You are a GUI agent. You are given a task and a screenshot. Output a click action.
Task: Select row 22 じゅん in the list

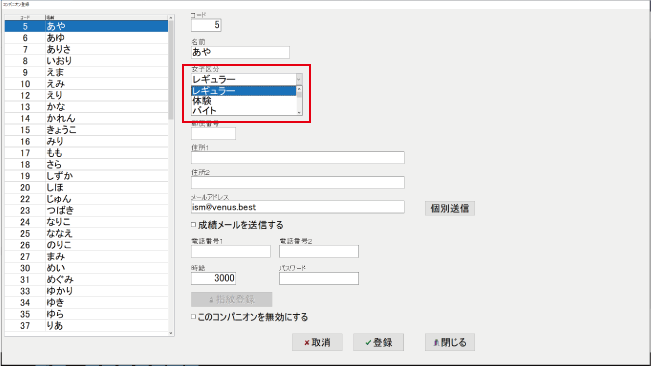click(86, 199)
